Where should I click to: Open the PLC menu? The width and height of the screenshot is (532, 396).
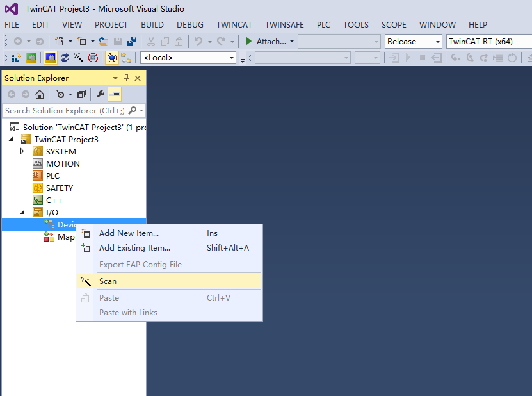click(323, 25)
